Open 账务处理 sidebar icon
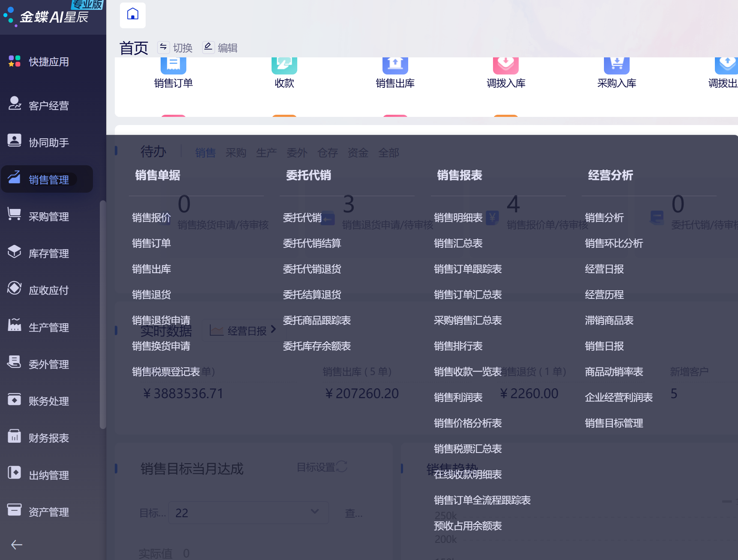738x560 pixels. (15, 399)
